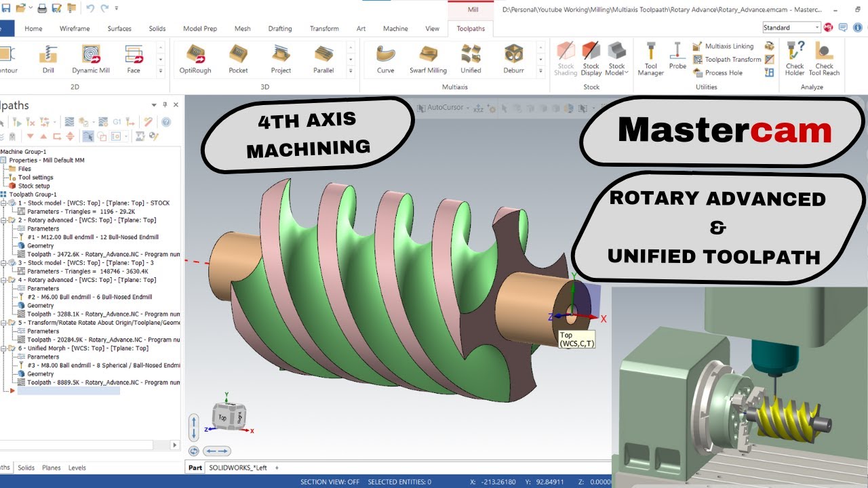Open the Planes manager tab

tap(52, 468)
